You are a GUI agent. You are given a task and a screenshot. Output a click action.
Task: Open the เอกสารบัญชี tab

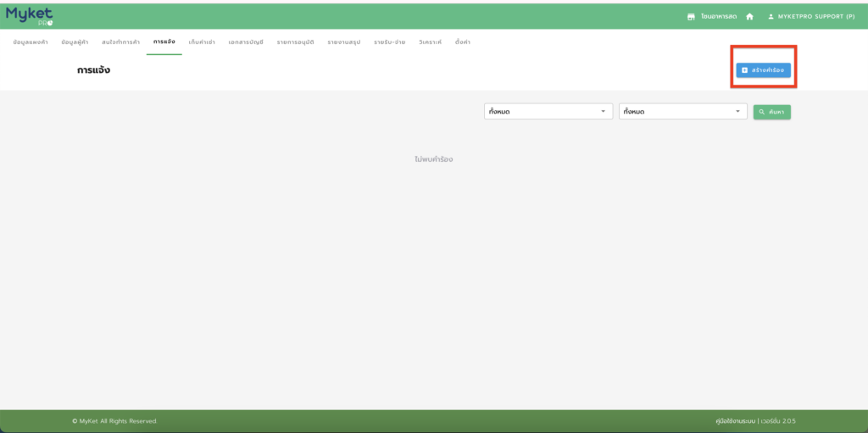(246, 42)
